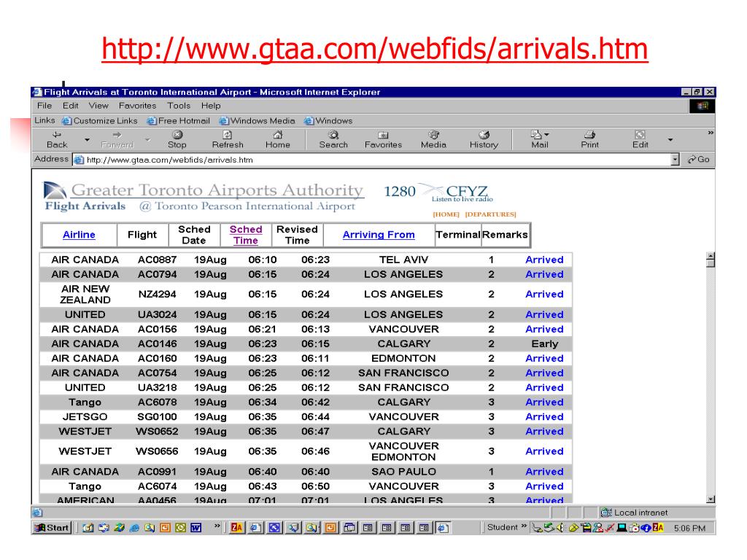Screen dimensions: 747x560
Task: Select the Student toolbar label
Action: point(502,527)
